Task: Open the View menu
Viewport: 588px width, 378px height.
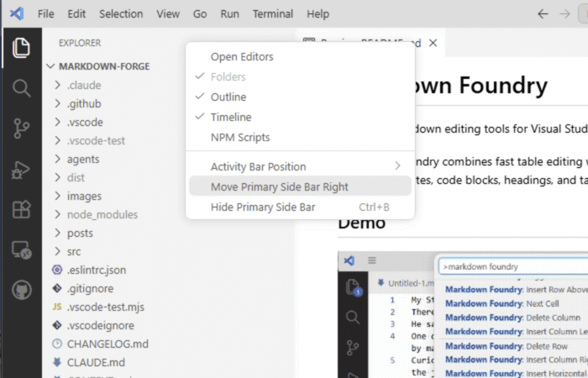Action: 168,14
